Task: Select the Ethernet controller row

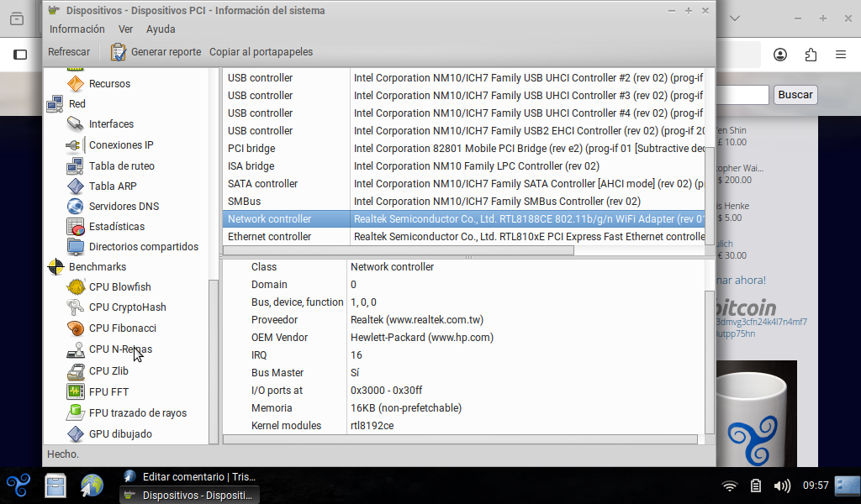Action: click(x=463, y=236)
